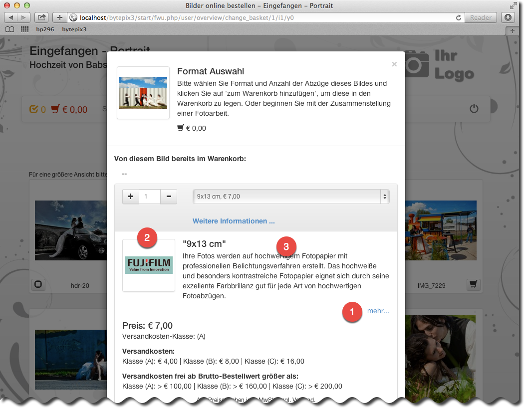Click the Safari forward navigation arrow
The width and height of the screenshot is (524, 420).
23,17
